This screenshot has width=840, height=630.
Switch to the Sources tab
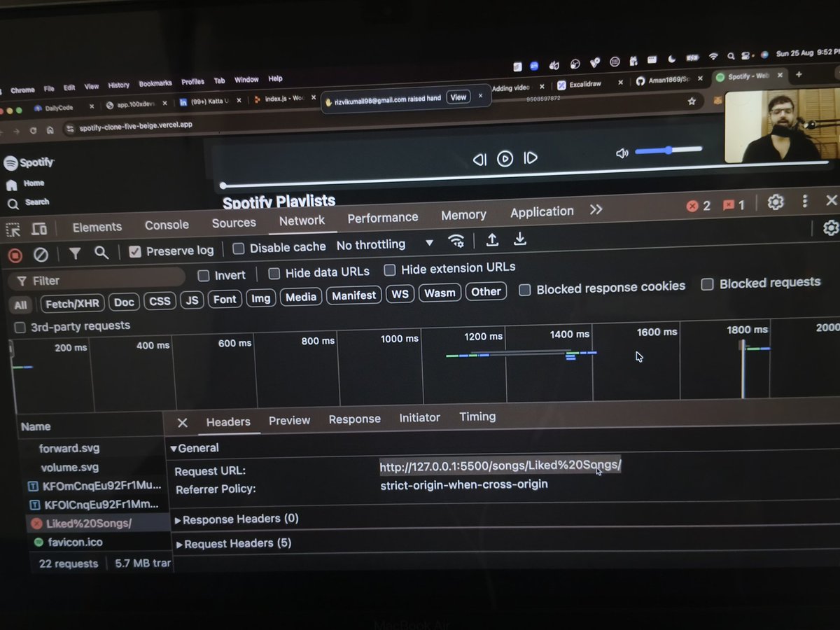pos(234,223)
